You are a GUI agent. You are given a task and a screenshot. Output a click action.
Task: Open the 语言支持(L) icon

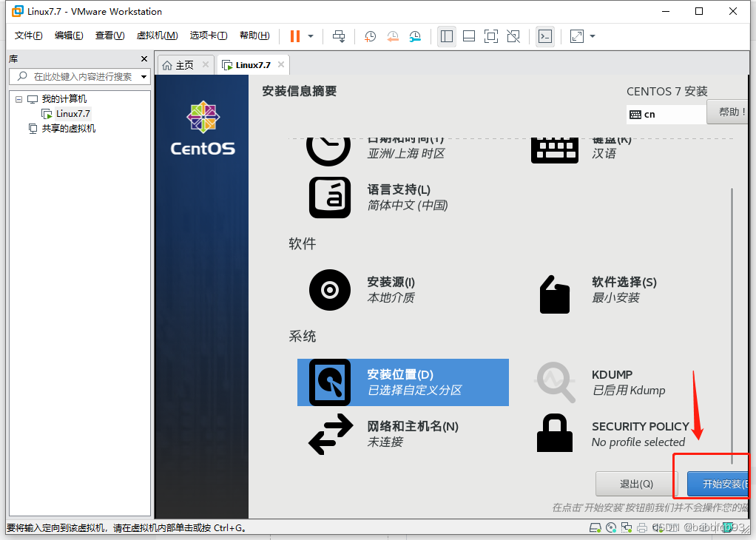[330, 198]
